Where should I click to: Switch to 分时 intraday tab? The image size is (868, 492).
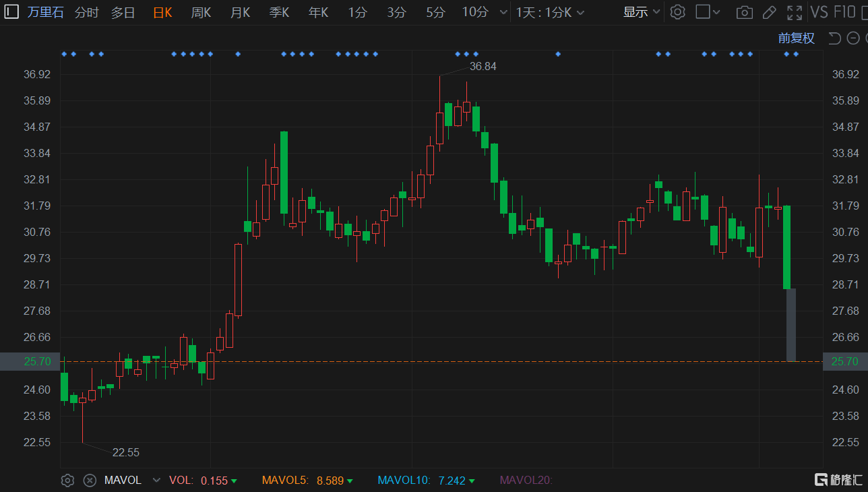click(x=86, y=12)
